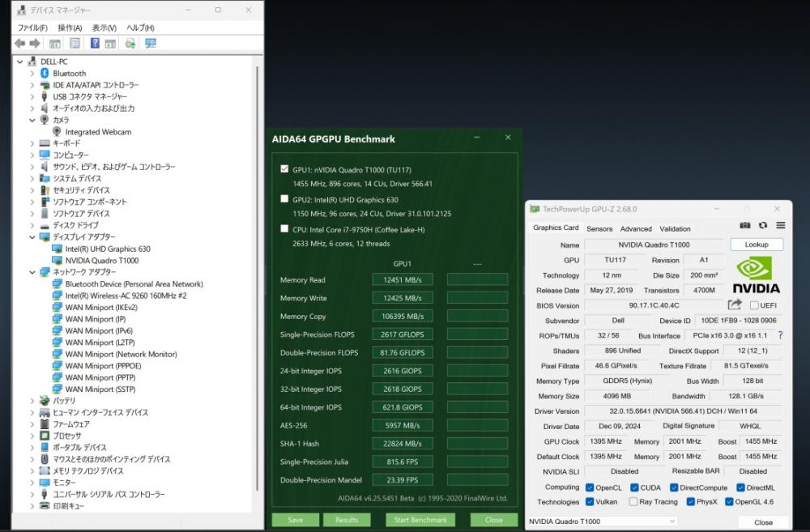
Task: Select the Integrated Webcam device
Action: tap(98, 132)
